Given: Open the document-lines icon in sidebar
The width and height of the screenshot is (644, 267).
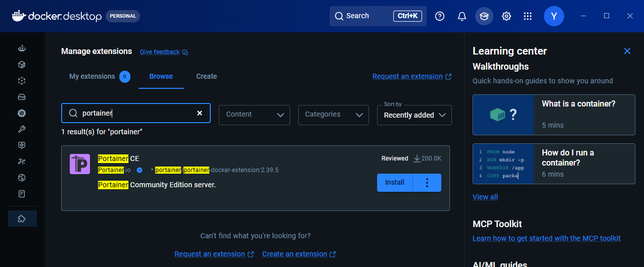Looking at the screenshot, I should pyautogui.click(x=22, y=194).
